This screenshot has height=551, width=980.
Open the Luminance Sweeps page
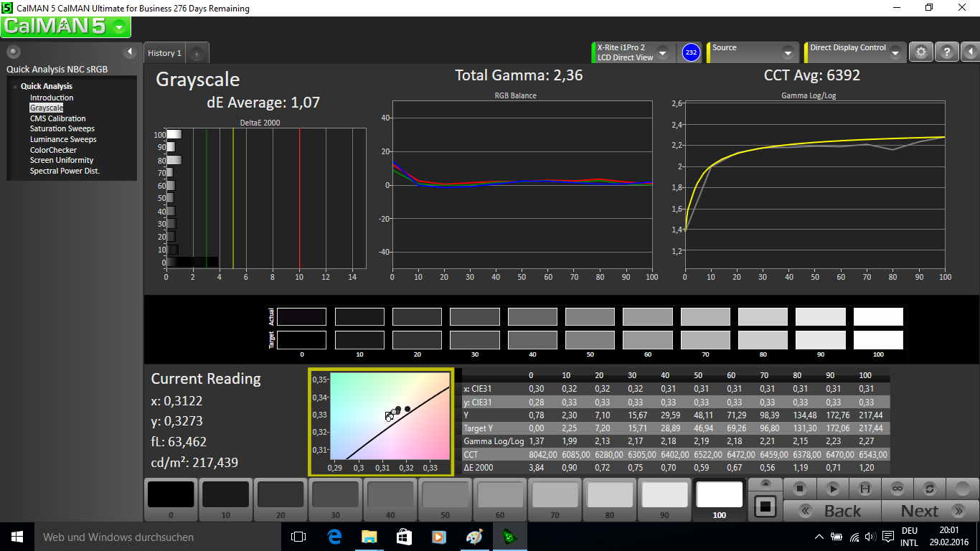[63, 139]
